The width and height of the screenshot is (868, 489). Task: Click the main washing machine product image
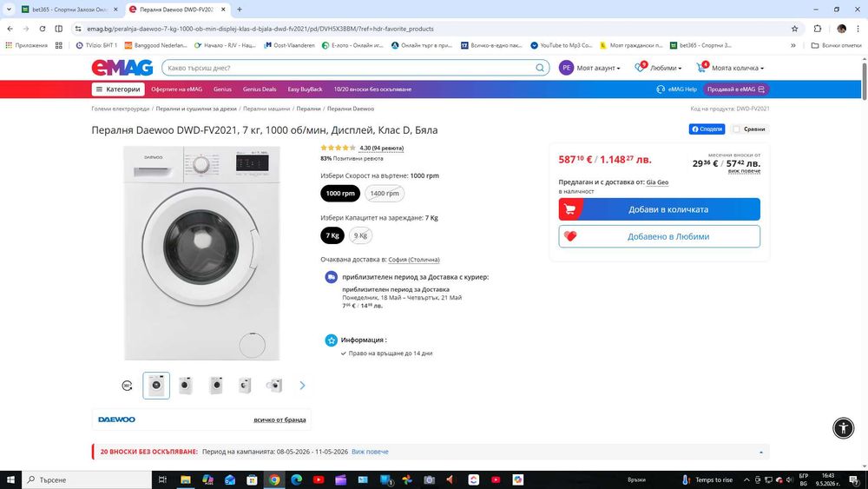click(x=201, y=253)
